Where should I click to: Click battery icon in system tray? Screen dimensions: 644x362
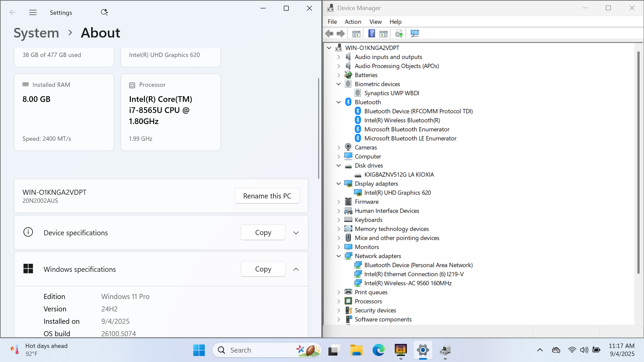coord(596,350)
